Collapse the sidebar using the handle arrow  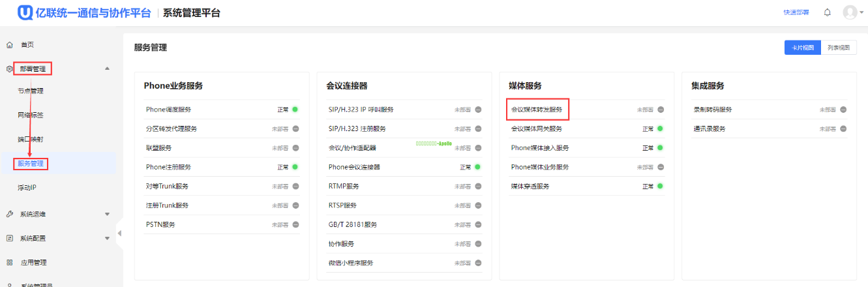(119, 234)
